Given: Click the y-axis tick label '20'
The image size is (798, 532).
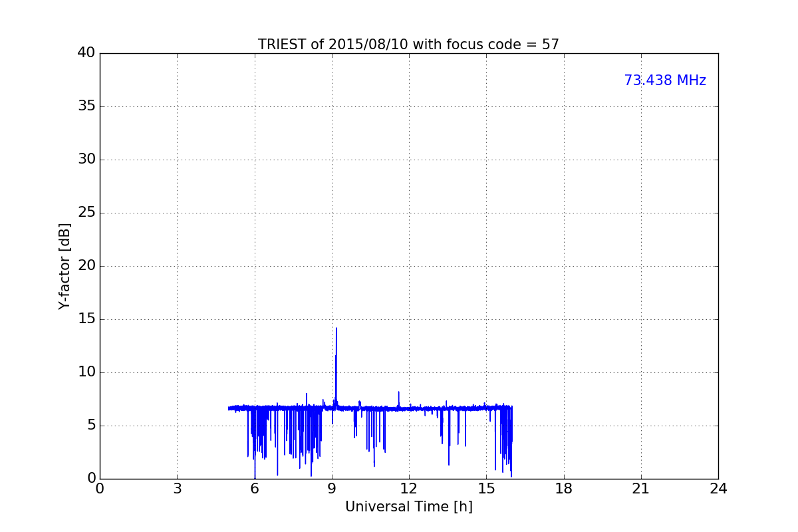Looking at the screenshot, I should click(x=86, y=266).
